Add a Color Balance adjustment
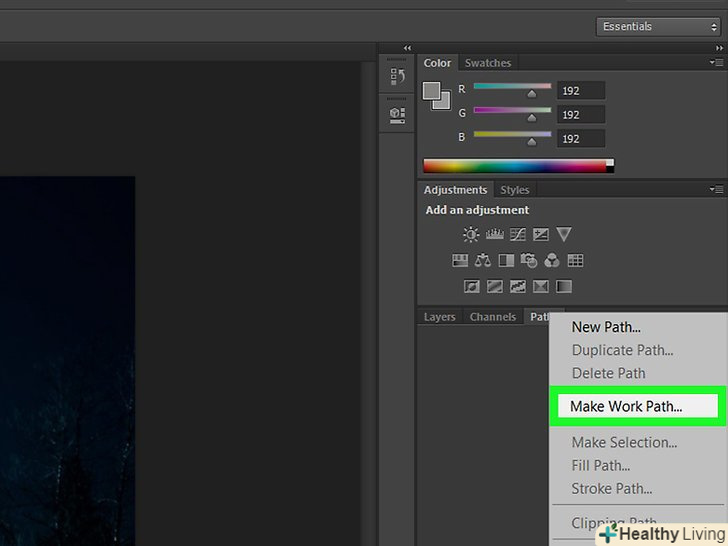 point(483,261)
